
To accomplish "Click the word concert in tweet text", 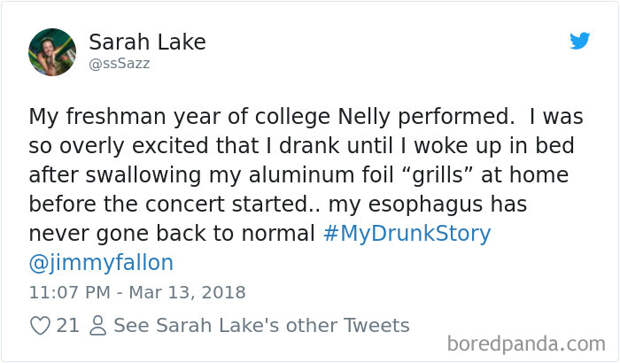I will [x=185, y=205].
